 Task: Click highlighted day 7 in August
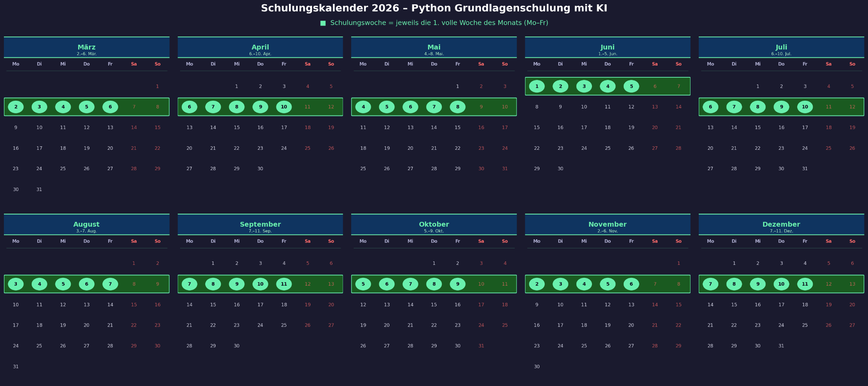click(110, 284)
